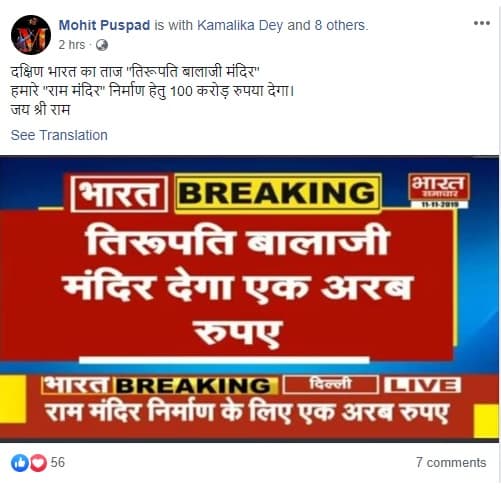This screenshot has width=501, height=489.
Task: View the 56 reactions count list
Action: point(58,462)
